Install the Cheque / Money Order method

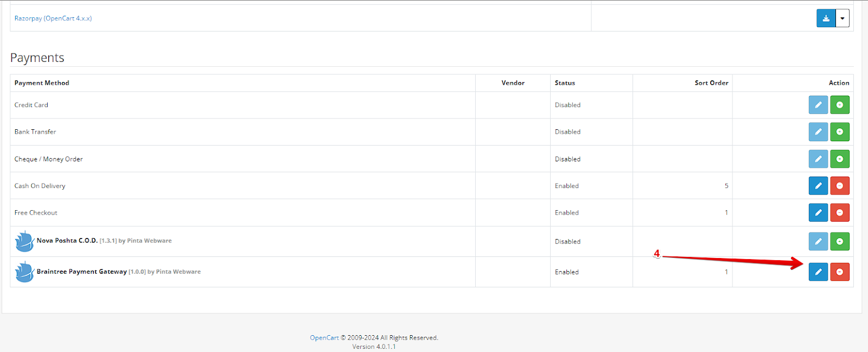point(840,159)
